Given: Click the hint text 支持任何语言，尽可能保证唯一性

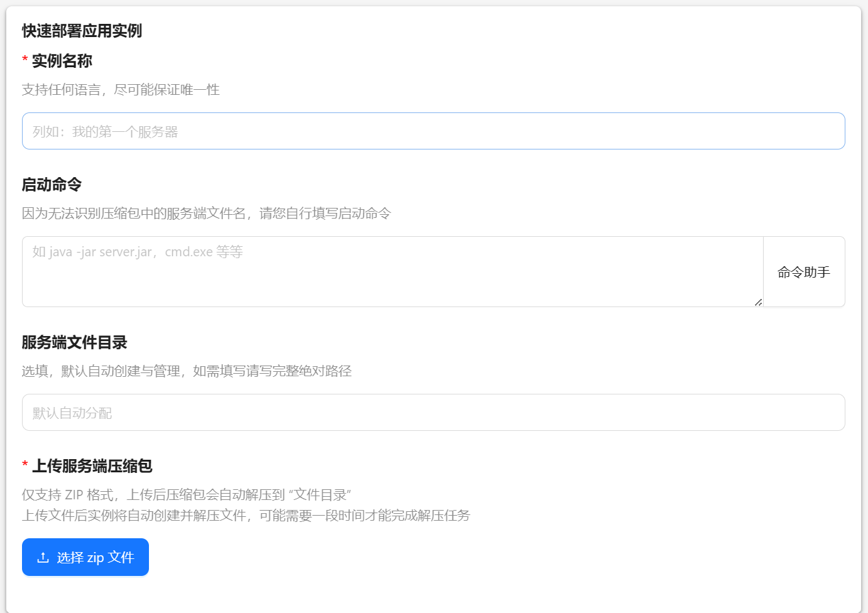Looking at the screenshot, I should tap(121, 90).
